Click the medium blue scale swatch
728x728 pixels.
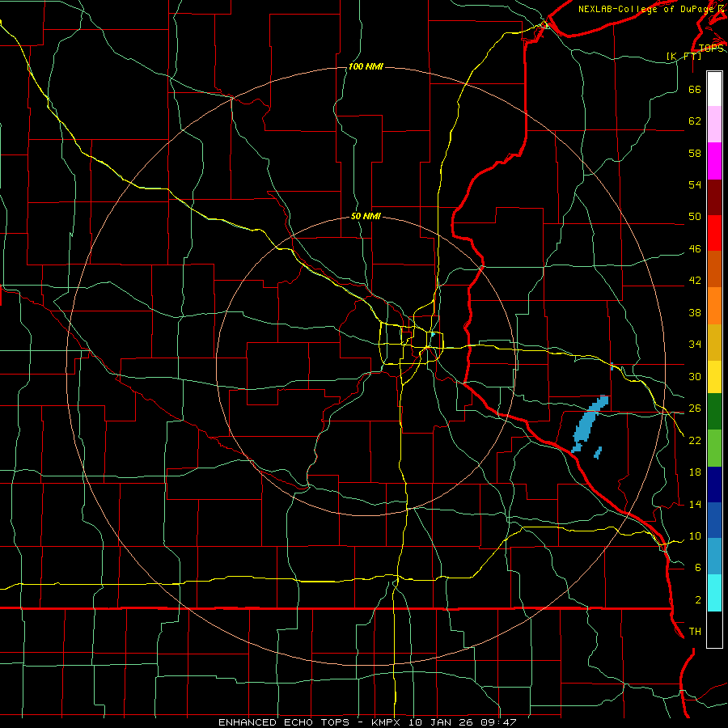(x=714, y=520)
